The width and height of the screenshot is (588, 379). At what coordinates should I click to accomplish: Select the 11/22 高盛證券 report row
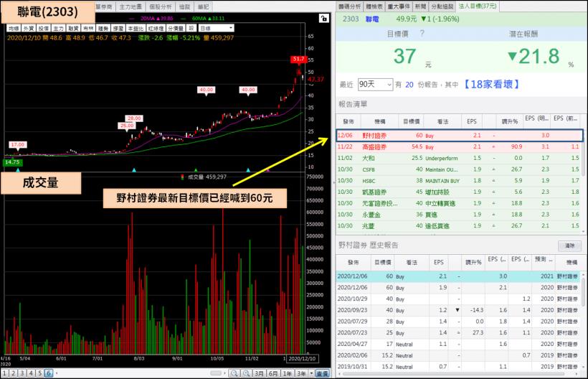(x=460, y=146)
